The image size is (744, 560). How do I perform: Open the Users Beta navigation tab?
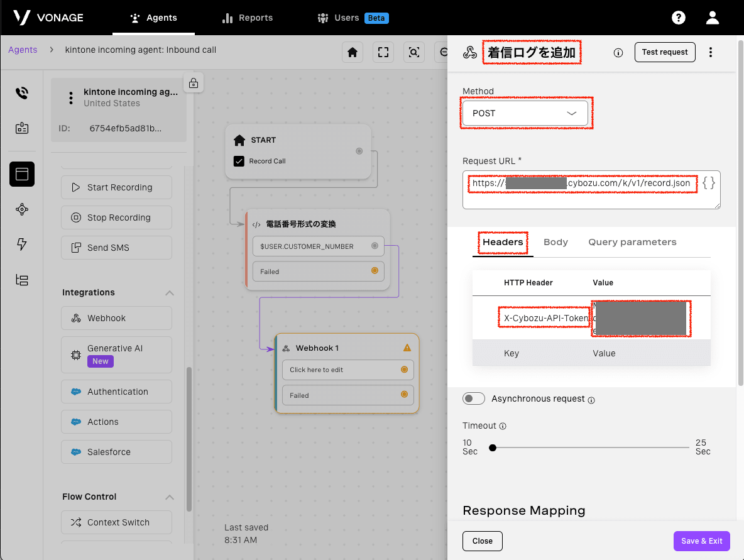(353, 18)
